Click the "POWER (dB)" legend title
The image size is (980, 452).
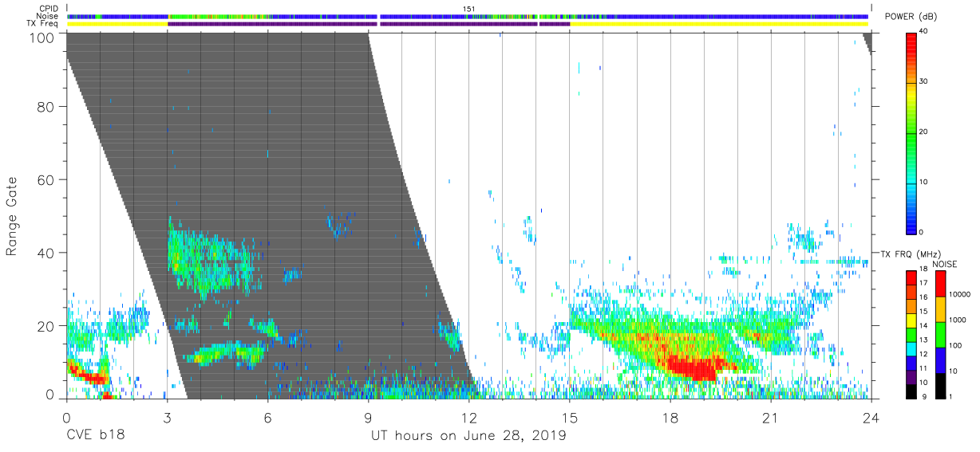[912, 17]
